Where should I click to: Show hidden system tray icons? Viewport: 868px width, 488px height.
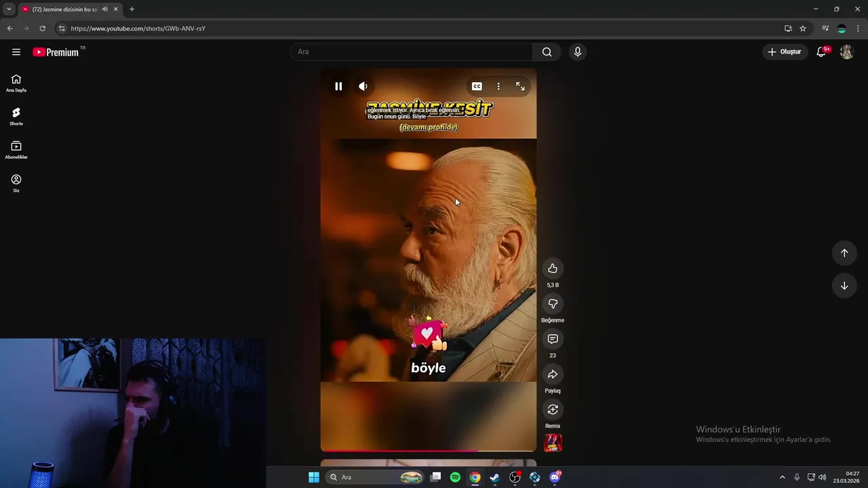(782, 477)
